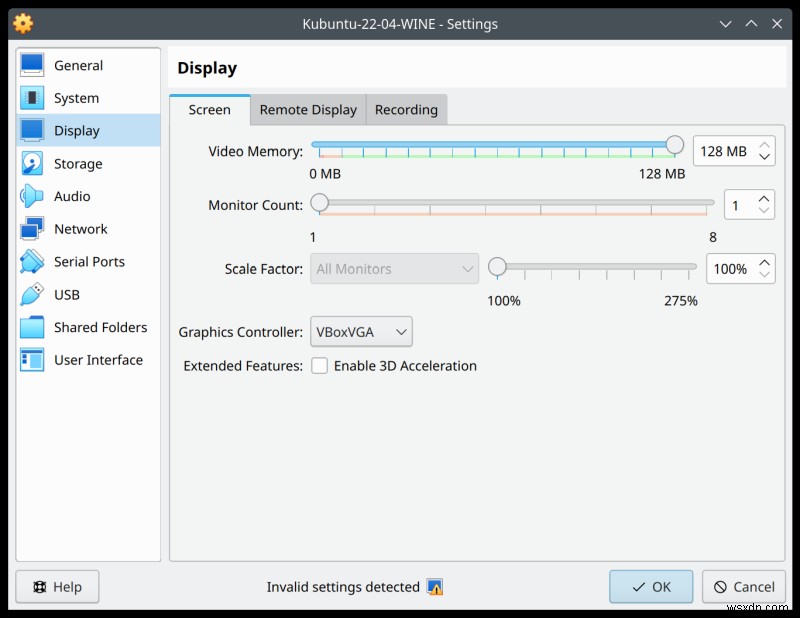Click the Scale Factor slider handle
Viewport: 800px width, 618px height.
pos(497,266)
